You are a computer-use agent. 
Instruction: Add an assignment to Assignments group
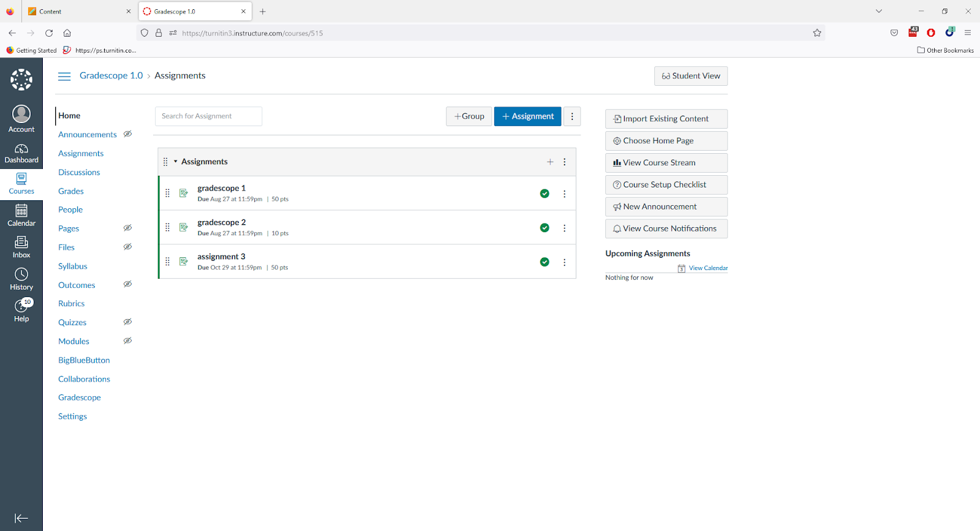(x=550, y=162)
